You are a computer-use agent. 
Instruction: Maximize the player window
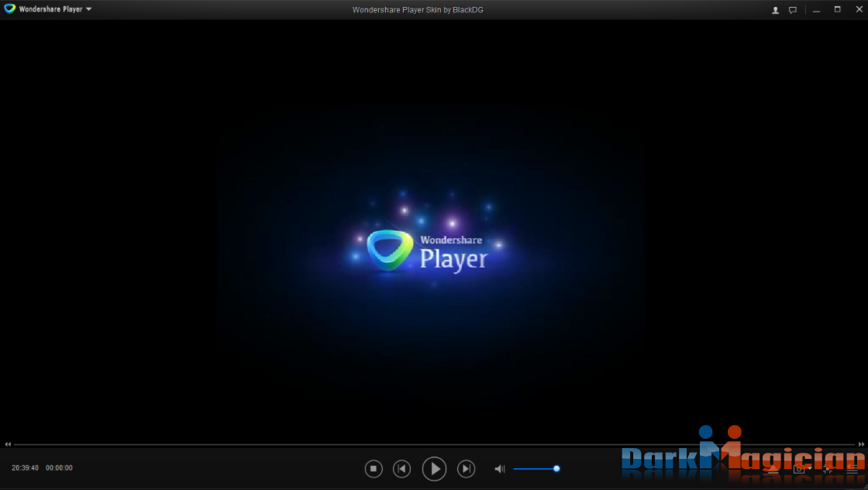click(x=838, y=9)
